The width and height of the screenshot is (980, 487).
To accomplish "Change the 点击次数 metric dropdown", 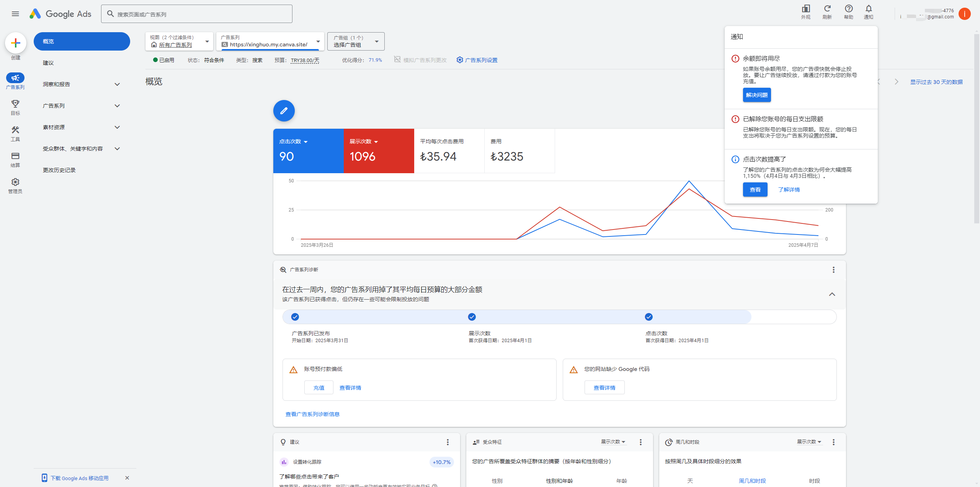I will point(294,141).
